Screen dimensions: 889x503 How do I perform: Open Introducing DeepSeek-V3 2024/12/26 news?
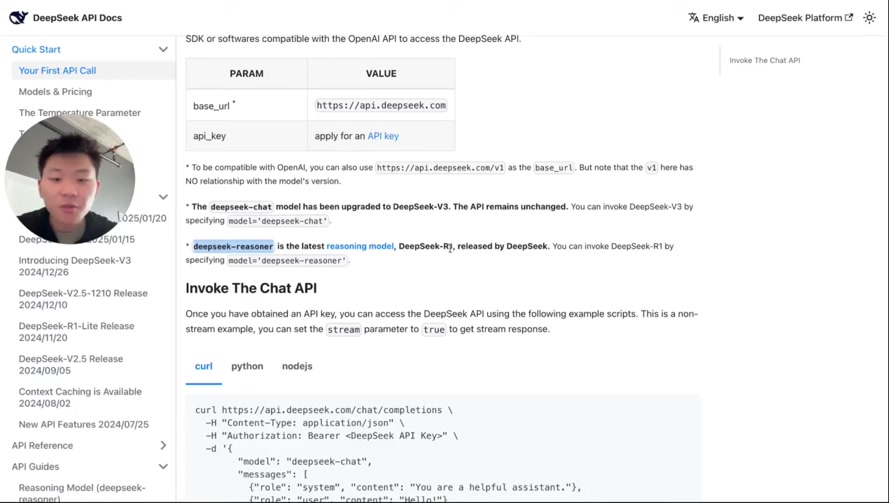pyautogui.click(x=75, y=266)
